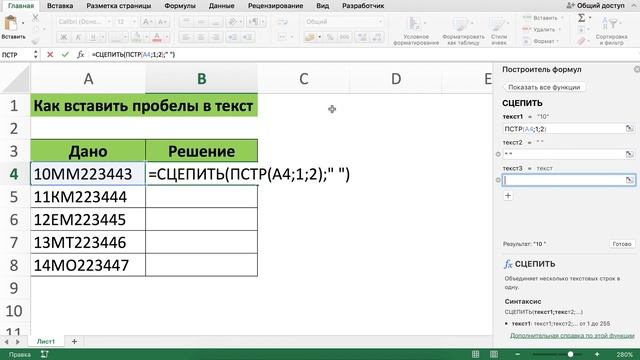Click the increase font size icon
Image resolution: width=640 pixels, height=360 pixels.
click(147, 22)
